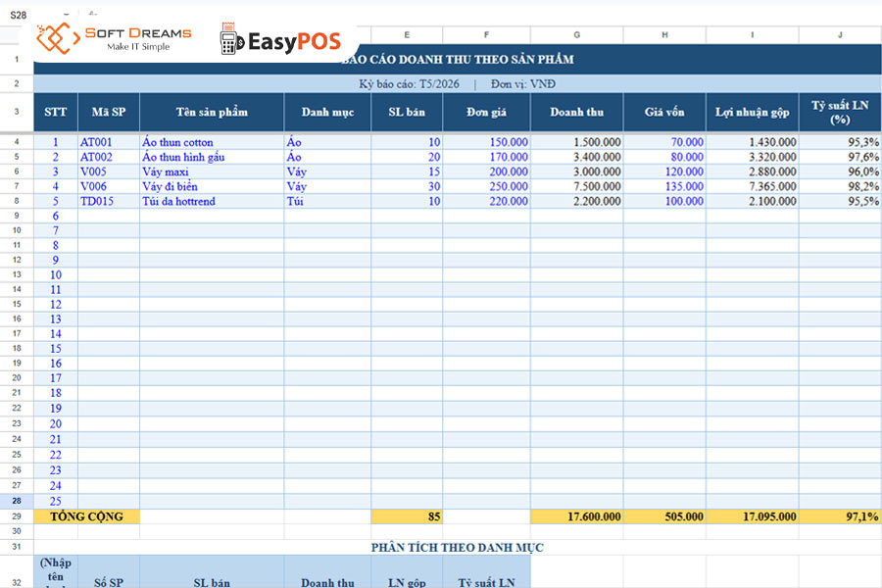Click total gross profit 17.095.000
Viewport: 882px width, 588px height.
click(752, 516)
